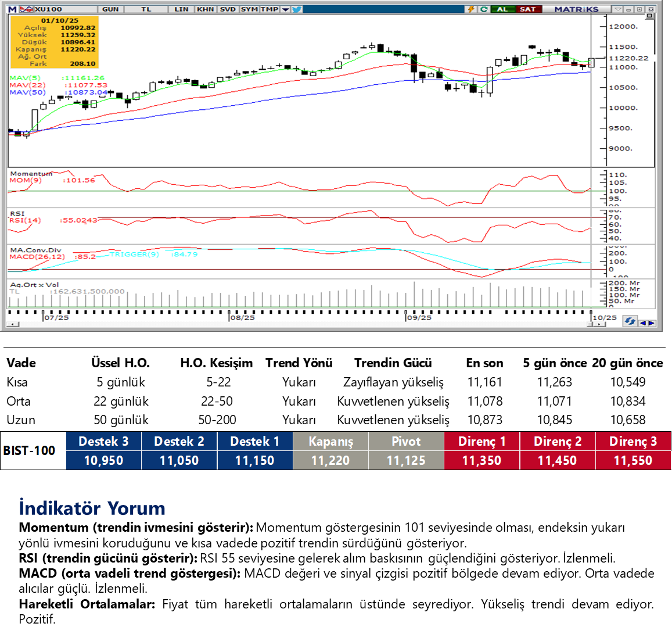Viewport: 672px width, 634px height.
Task: Select the SYM toolbar item
Action: pyautogui.click(x=249, y=9)
